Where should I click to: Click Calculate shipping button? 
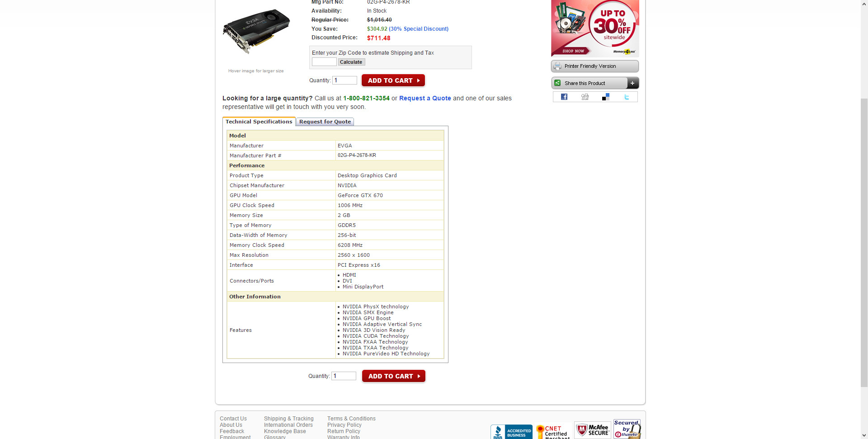coord(351,62)
